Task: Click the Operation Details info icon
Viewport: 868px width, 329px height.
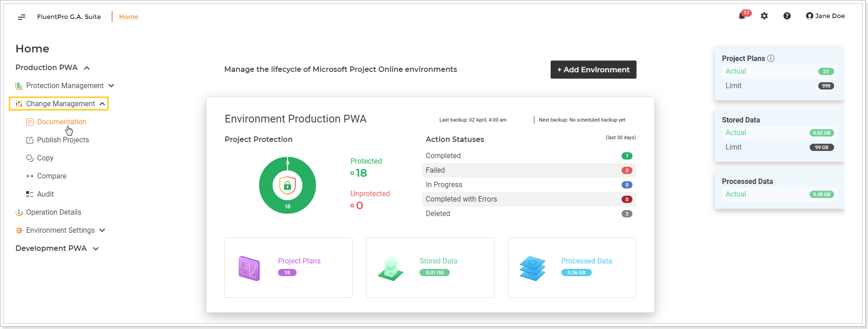Action: point(19,212)
